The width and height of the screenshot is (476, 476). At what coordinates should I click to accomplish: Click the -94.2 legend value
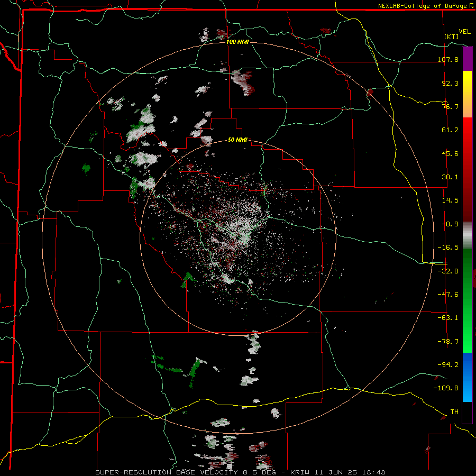tap(448, 364)
